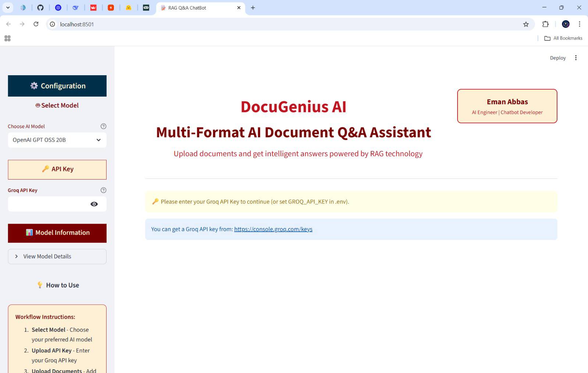The width and height of the screenshot is (588, 373).
Task: Close the RAG Q&A ChatBot tab
Action: tap(239, 8)
